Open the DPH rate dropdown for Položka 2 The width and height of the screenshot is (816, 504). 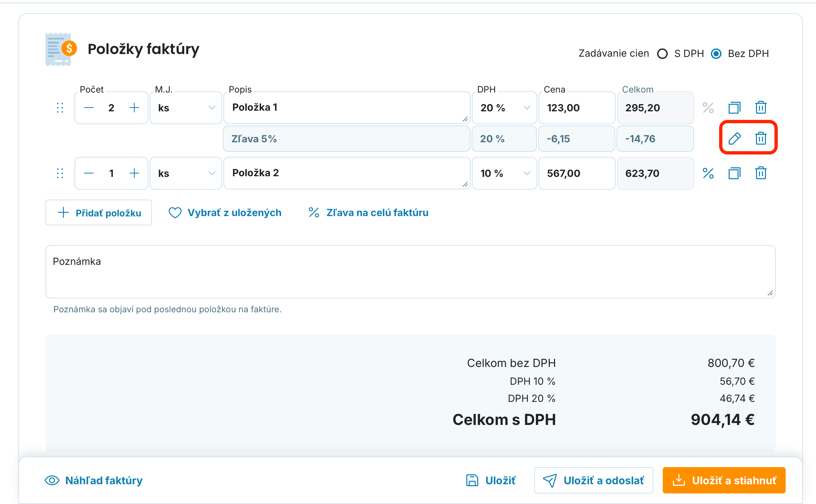(504, 173)
